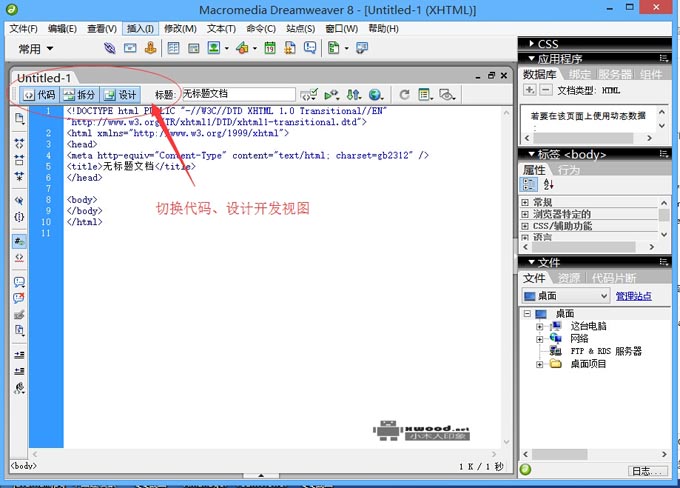This screenshot has width=680, height=488.
Task: Insert a div tag icon
Action: [193, 48]
